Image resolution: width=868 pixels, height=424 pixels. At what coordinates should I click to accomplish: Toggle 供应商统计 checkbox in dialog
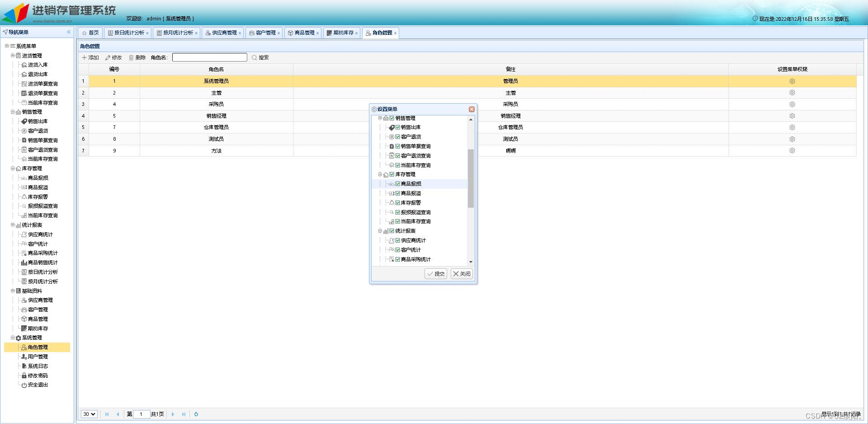398,240
